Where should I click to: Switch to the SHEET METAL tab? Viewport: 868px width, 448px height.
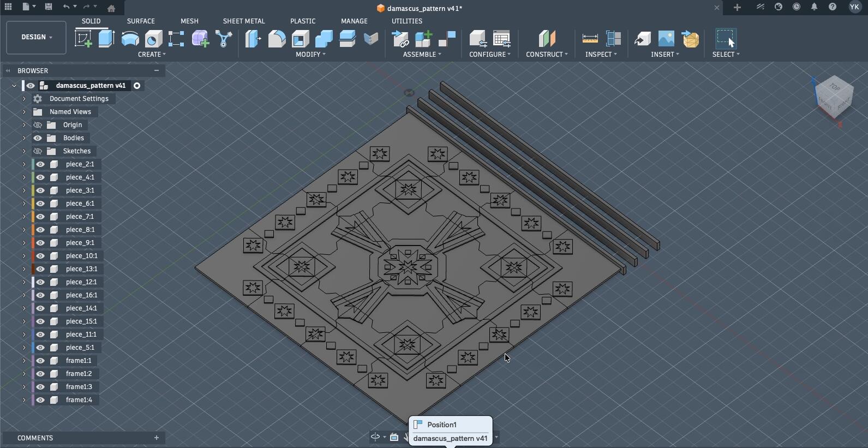[244, 21]
